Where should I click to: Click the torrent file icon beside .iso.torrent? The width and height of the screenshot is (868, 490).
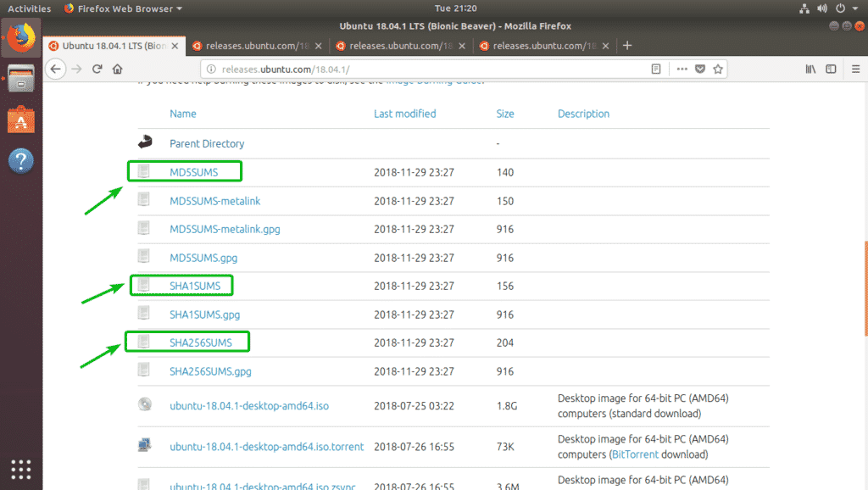pyautogui.click(x=144, y=444)
